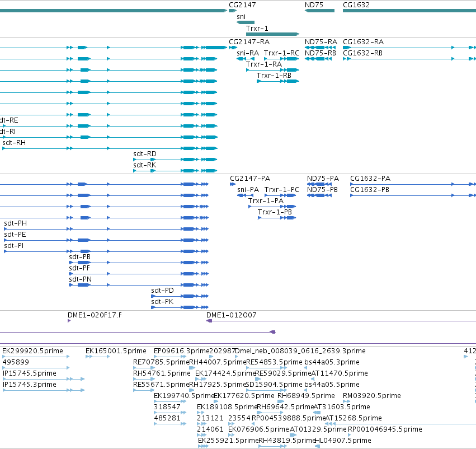Select the RH68949.5prime EST
This screenshot has height=449, width=476.
(x=281, y=401)
